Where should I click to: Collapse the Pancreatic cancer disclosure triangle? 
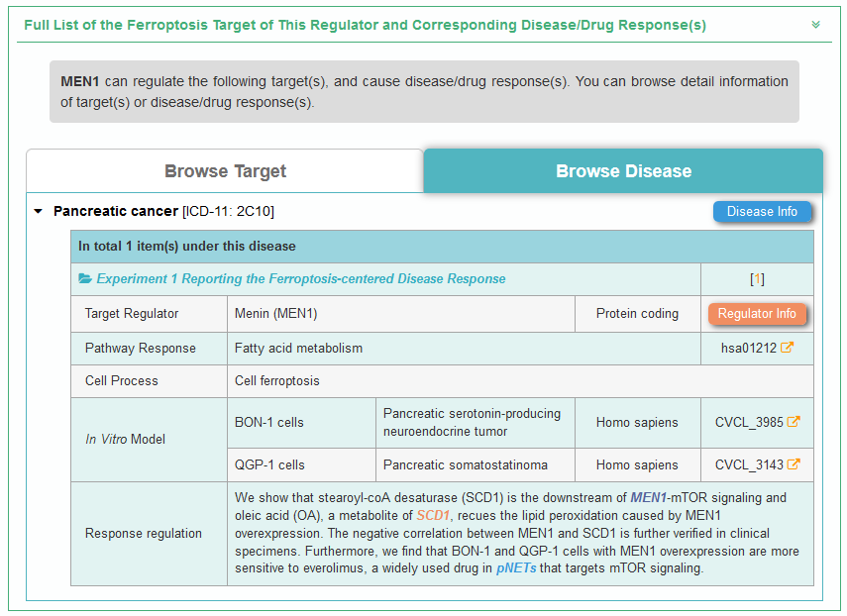pos(39,211)
